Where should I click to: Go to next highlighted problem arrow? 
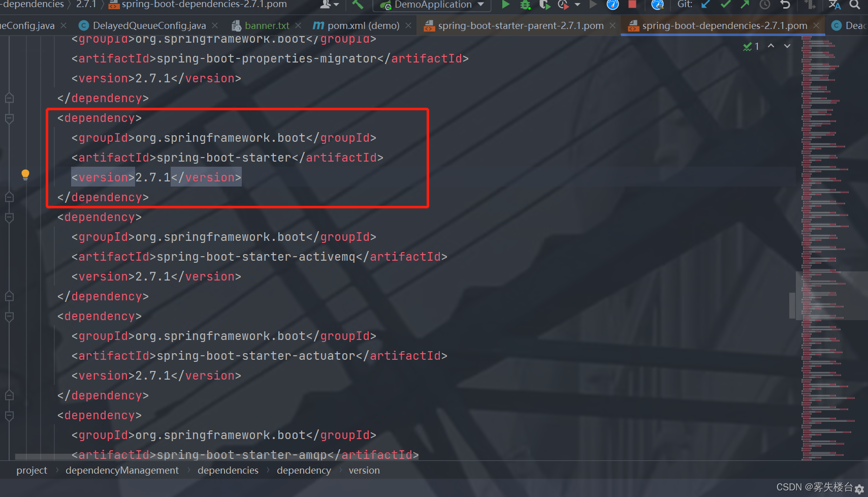click(787, 46)
